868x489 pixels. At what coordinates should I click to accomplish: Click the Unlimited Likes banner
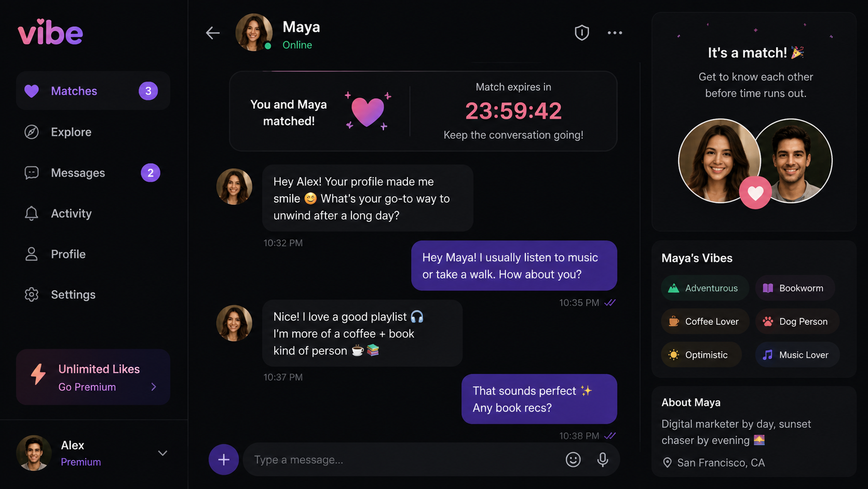click(93, 377)
